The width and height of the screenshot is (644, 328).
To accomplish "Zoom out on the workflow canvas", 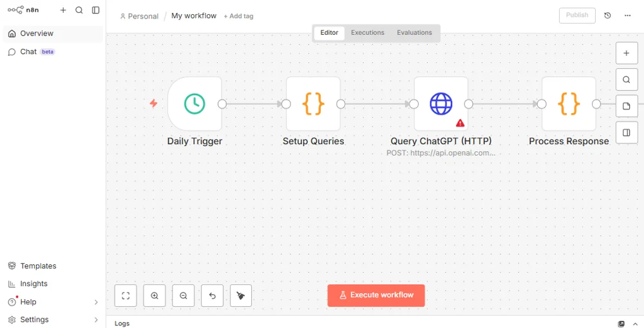I will tap(184, 296).
